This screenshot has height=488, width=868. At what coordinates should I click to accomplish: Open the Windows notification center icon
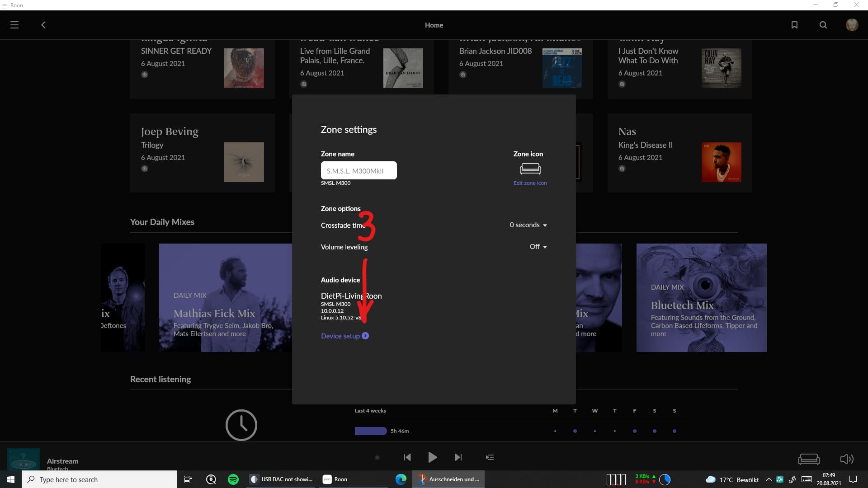tap(853, 479)
